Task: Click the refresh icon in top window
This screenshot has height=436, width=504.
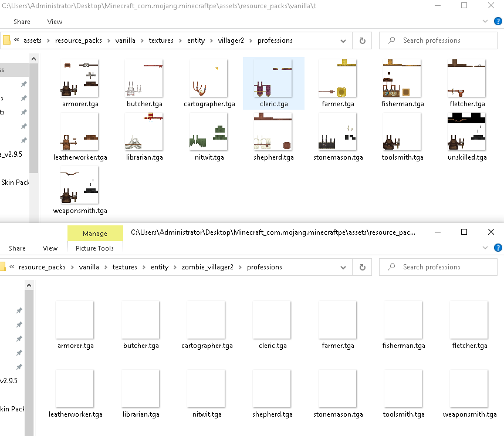Action: click(x=362, y=40)
